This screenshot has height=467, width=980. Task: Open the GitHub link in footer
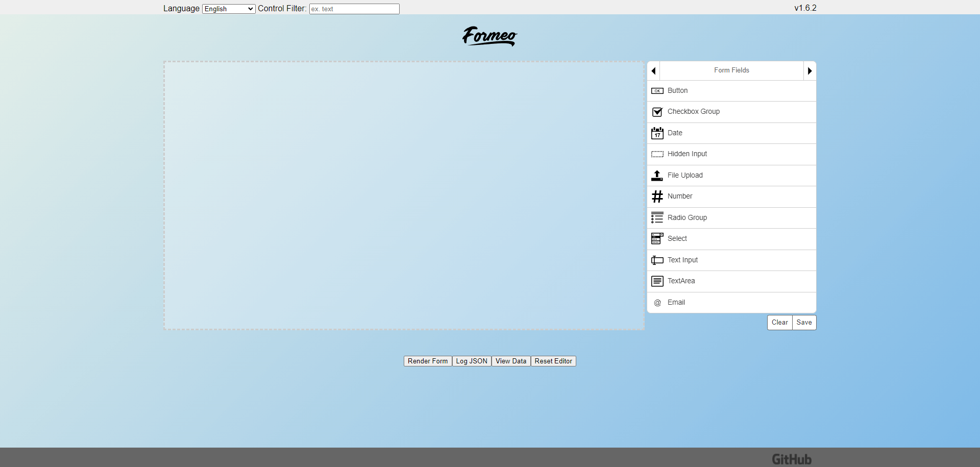(792, 459)
